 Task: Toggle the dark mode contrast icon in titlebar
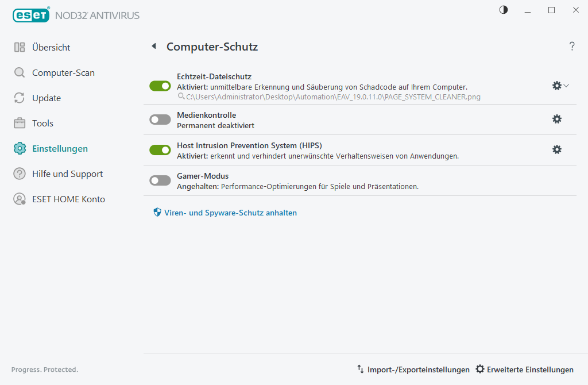[503, 10]
